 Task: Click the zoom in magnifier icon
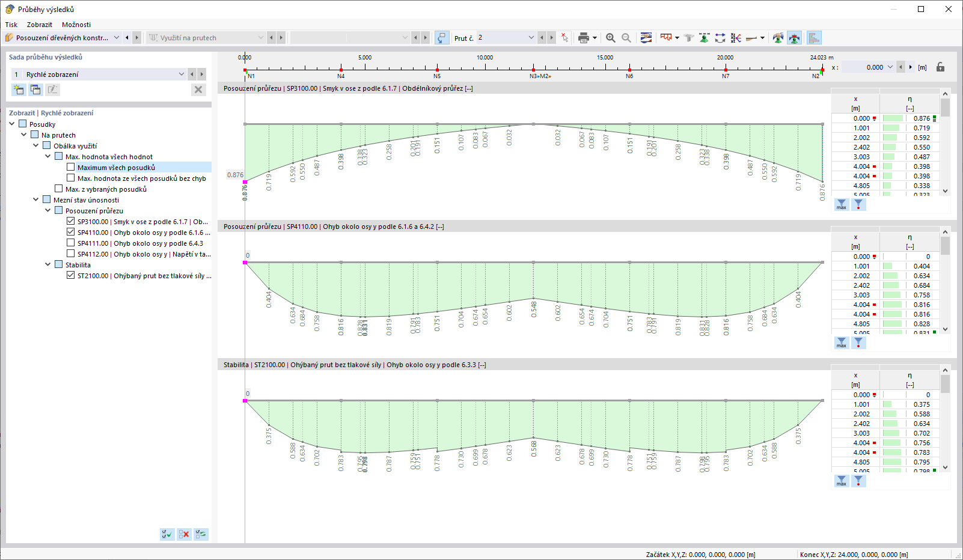tap(610, 38)
